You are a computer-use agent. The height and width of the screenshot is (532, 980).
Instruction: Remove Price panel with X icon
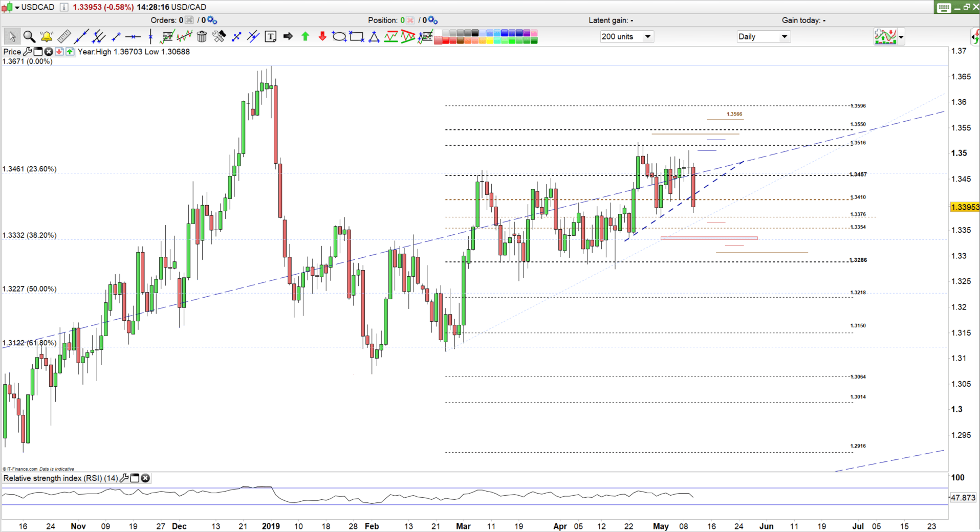coord(49,52)
